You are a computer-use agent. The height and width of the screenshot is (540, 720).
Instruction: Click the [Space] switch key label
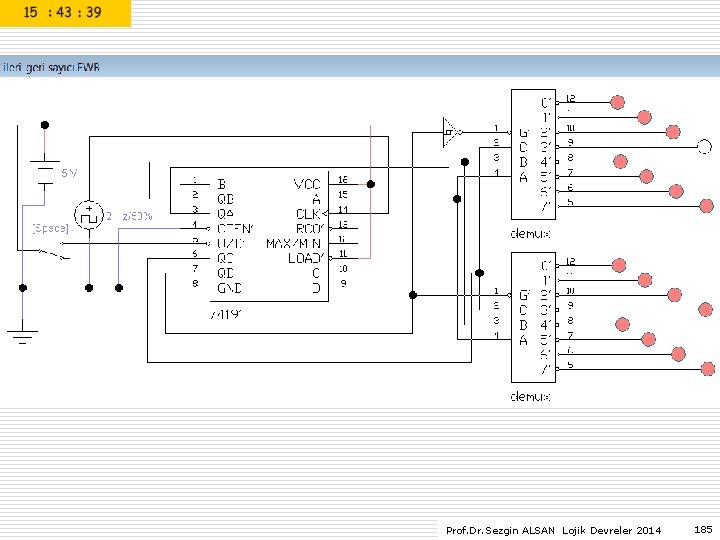tap(51, 228)
